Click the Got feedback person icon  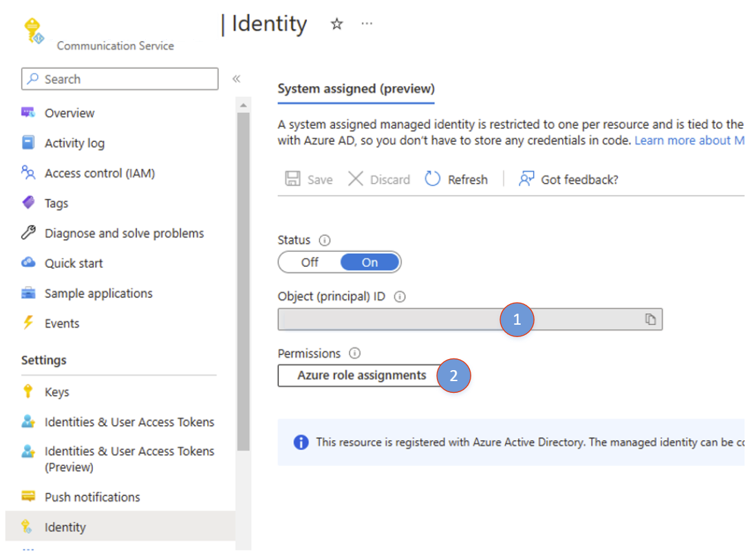pyautogui.click(x=526, y=178)
